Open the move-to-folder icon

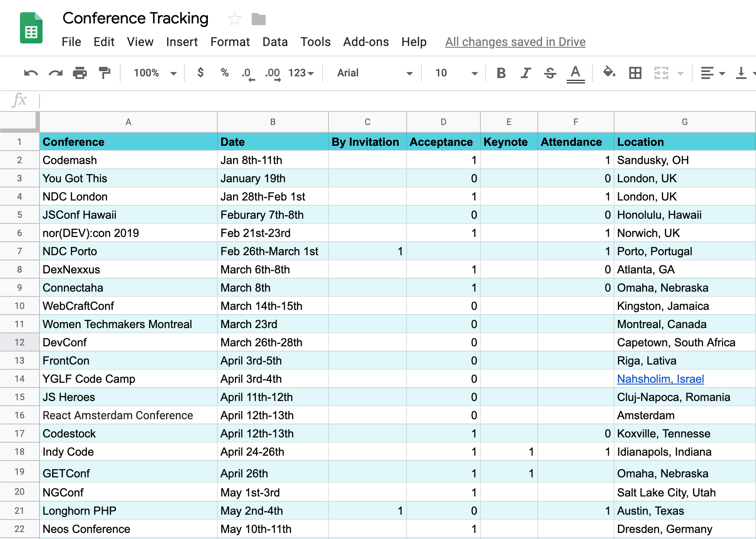click(x=258, y=19)
